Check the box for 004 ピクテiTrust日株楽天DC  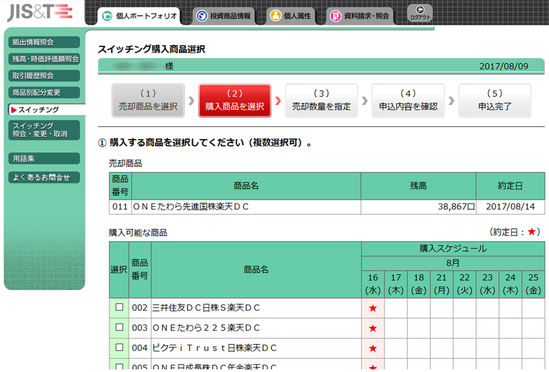click(119, 347)
